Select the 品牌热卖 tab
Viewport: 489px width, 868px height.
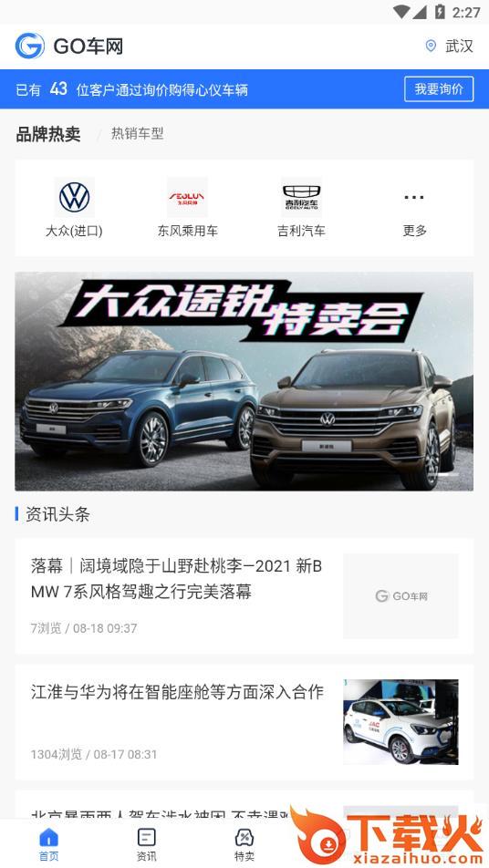point(48,134)
